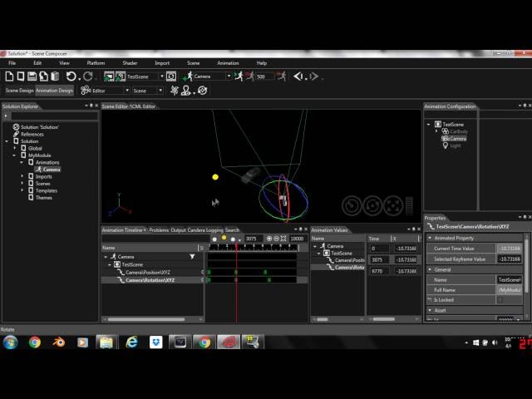Collapse the General properties section
Image resolution: width=532 pixels, height=399 pixels.
[431, 269]
